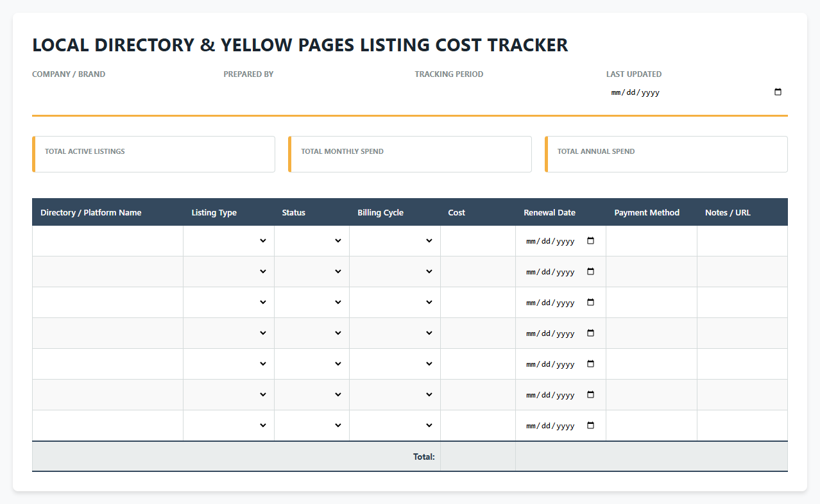The height and width of the screenshot is (504, 820).
Task: Open calendar icon in fourth row Renewal Date
Action: (591, 333)
